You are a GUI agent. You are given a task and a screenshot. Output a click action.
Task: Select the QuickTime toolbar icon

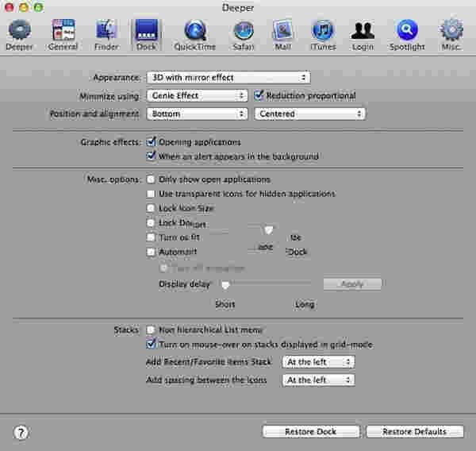(194, 32)
